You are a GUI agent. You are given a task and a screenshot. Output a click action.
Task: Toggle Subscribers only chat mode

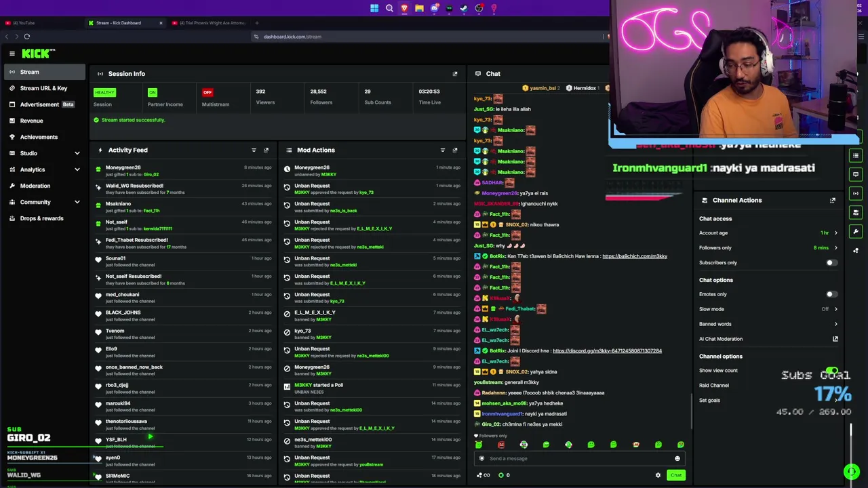click(831, 263)
